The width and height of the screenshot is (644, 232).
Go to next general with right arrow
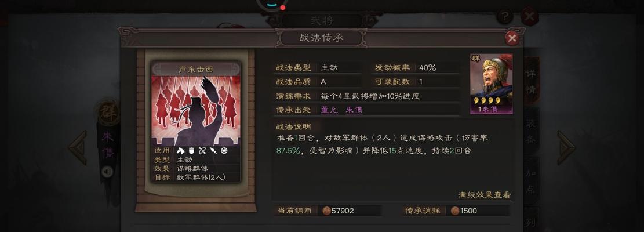[x=566, y=147]
